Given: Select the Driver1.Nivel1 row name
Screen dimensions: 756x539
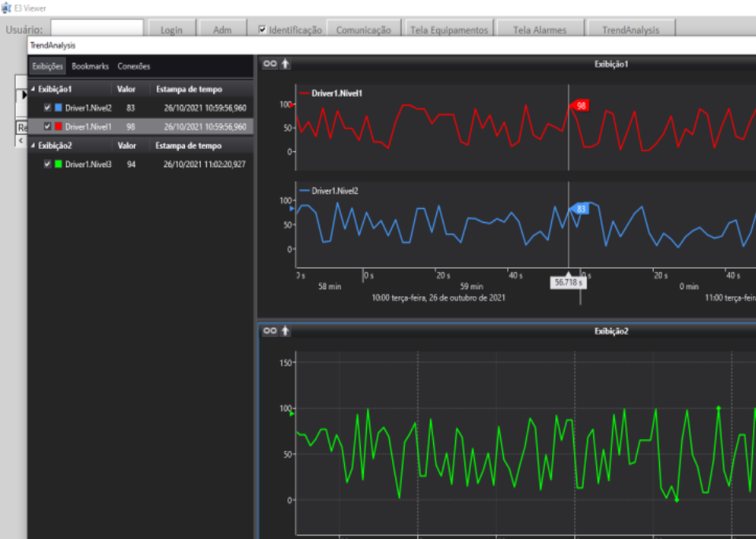Looking at the screenshot, I should (88, 127).
